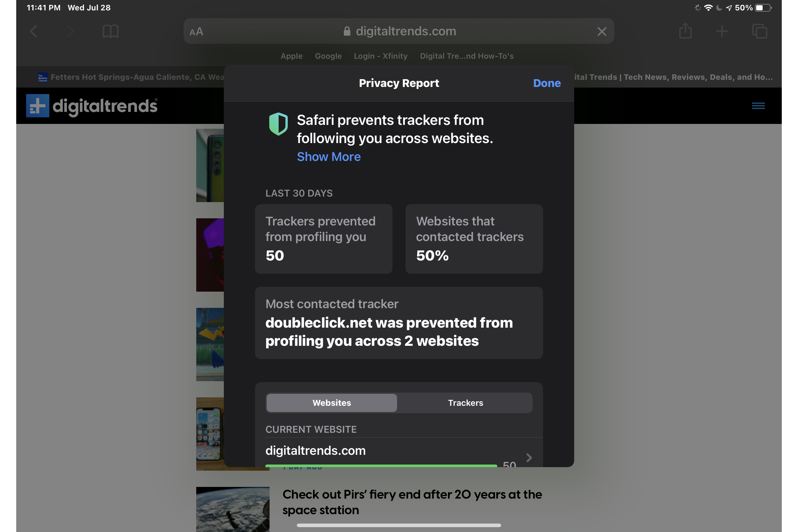This screenshot has width=798, height=532.
Task: Tap the Most contacted tracker card
Action: [x=399, y=323]
